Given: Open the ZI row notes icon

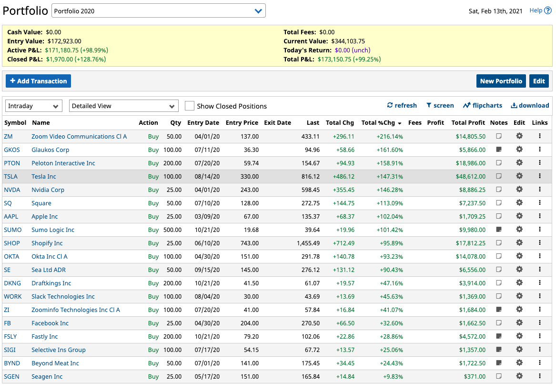Looking at the screenshot, I should pyautogui.click(x=498, y=310).
